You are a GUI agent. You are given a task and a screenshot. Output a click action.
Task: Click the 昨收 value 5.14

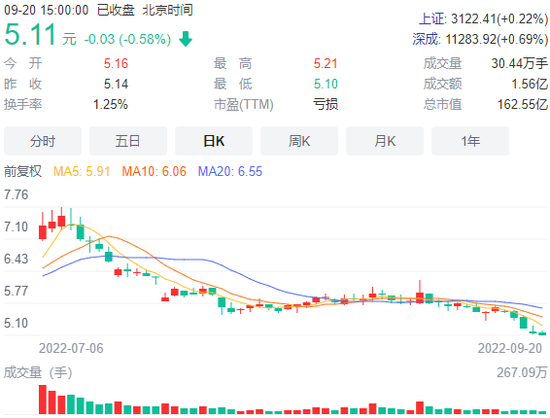(116, 84)
